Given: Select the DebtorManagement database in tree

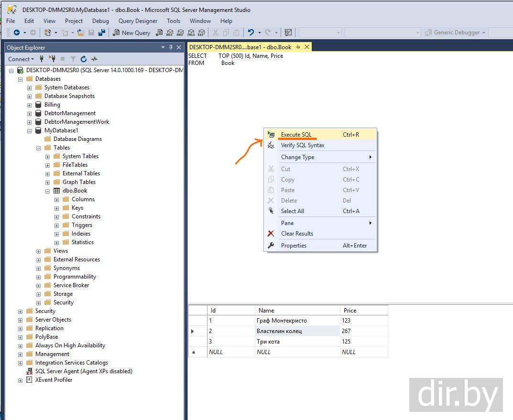Looking at the screenshot, I should click(70, 113).
